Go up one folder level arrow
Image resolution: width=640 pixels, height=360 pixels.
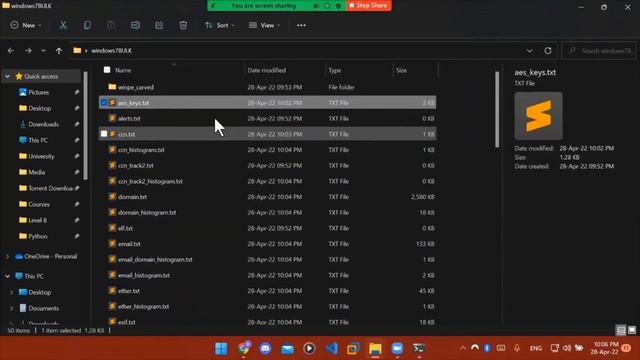pyautogui.click(x=59, y=51)
